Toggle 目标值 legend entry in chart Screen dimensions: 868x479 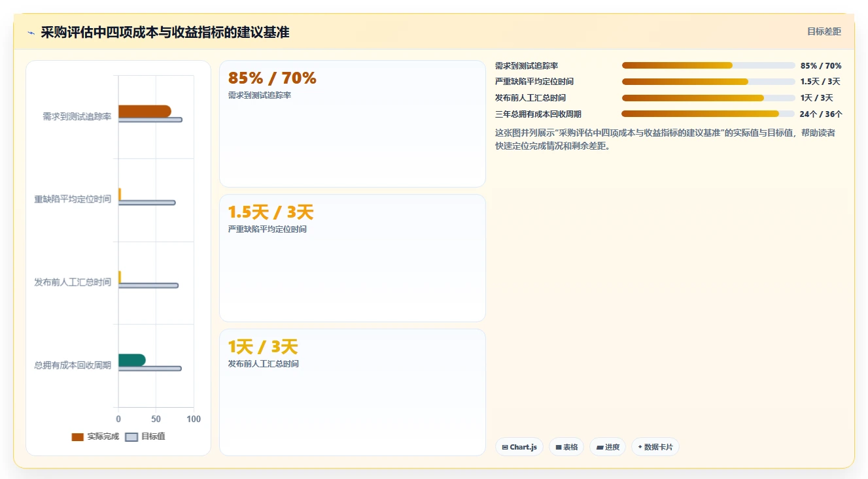pos(145,437)
